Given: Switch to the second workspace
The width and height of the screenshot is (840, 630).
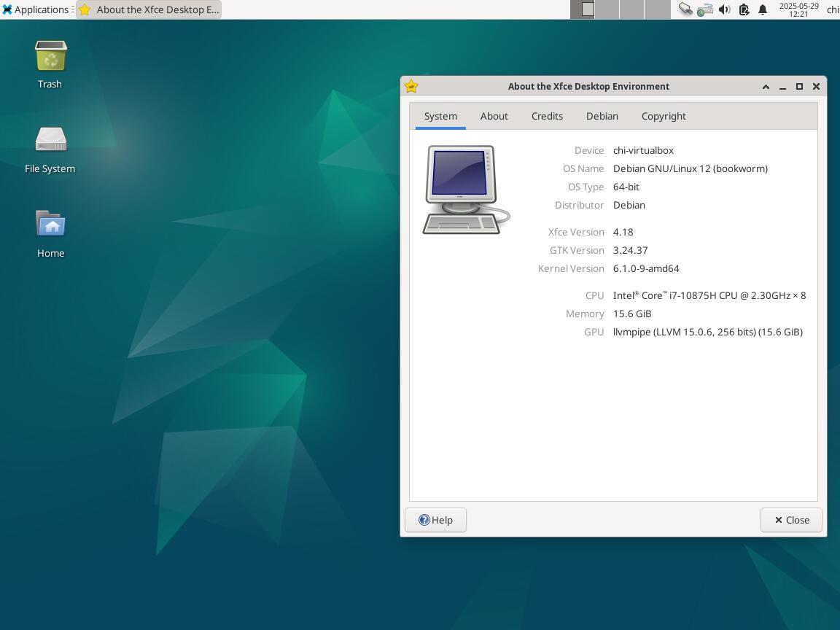Looking at the screenshot, I should click(607, 9).
